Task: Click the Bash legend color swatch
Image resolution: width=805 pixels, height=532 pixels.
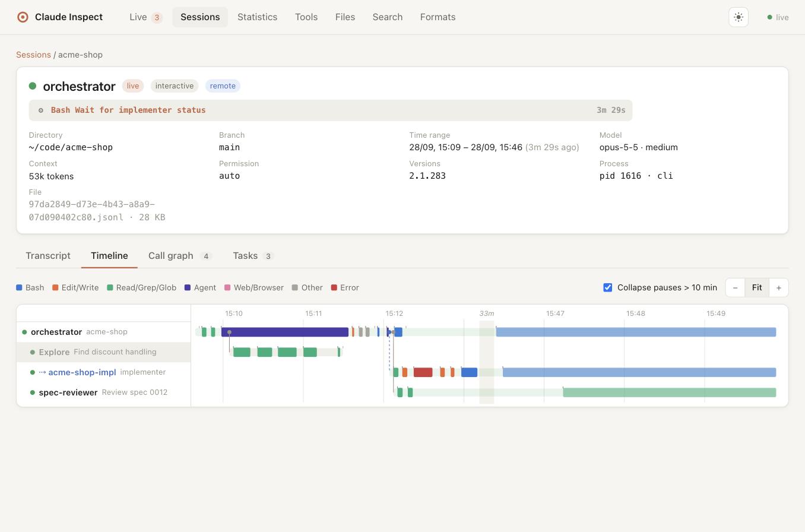Action: 19,288
